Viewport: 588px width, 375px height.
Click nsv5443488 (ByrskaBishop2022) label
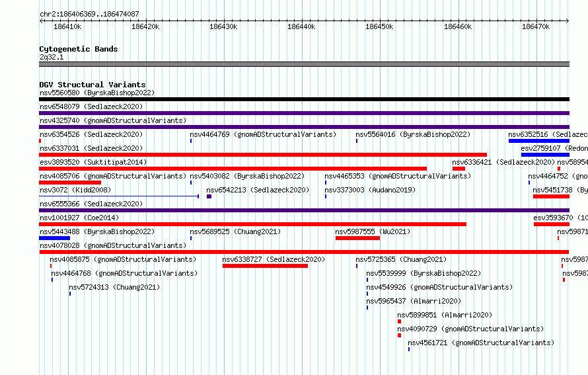[97, 231]
